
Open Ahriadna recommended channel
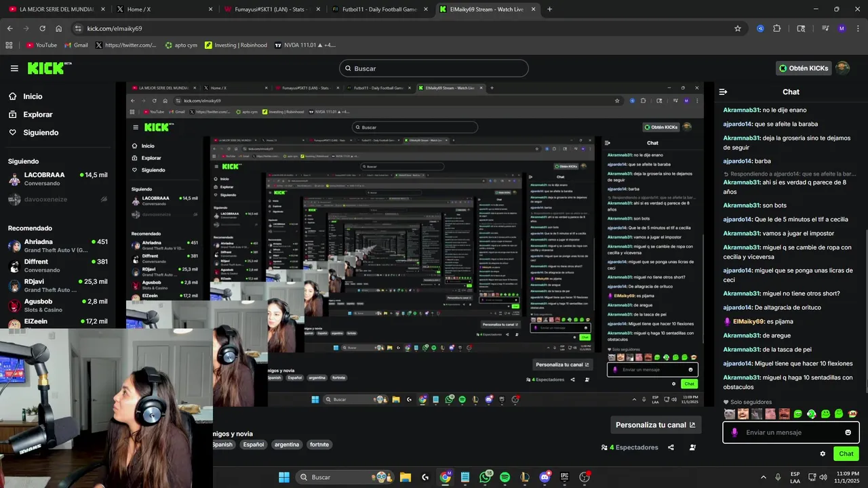point(58,245)
